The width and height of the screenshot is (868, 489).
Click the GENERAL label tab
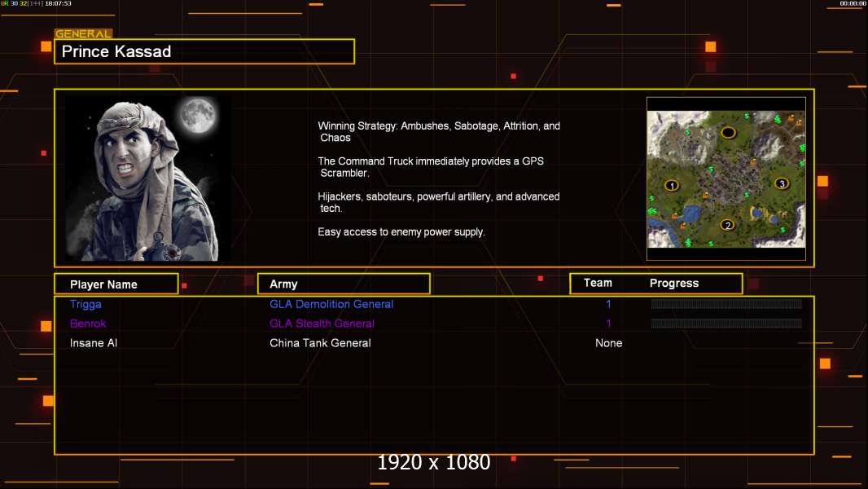(83, 34)
